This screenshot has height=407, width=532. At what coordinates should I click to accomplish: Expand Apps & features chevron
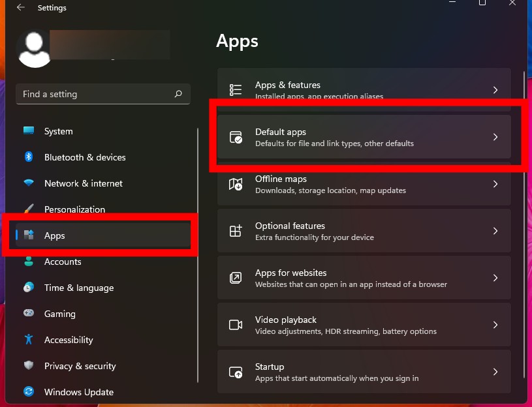pos(495,90)
